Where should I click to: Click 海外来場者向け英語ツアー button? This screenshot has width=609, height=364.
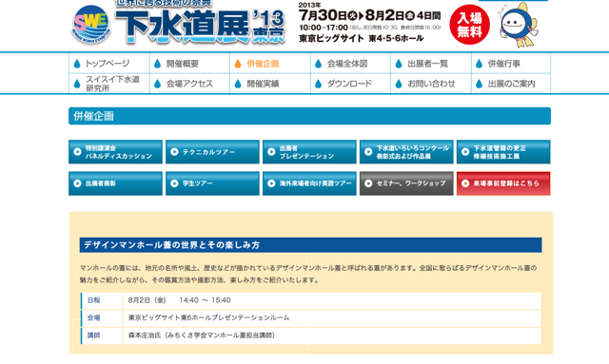pyautogui.click(x=309, y=183)
